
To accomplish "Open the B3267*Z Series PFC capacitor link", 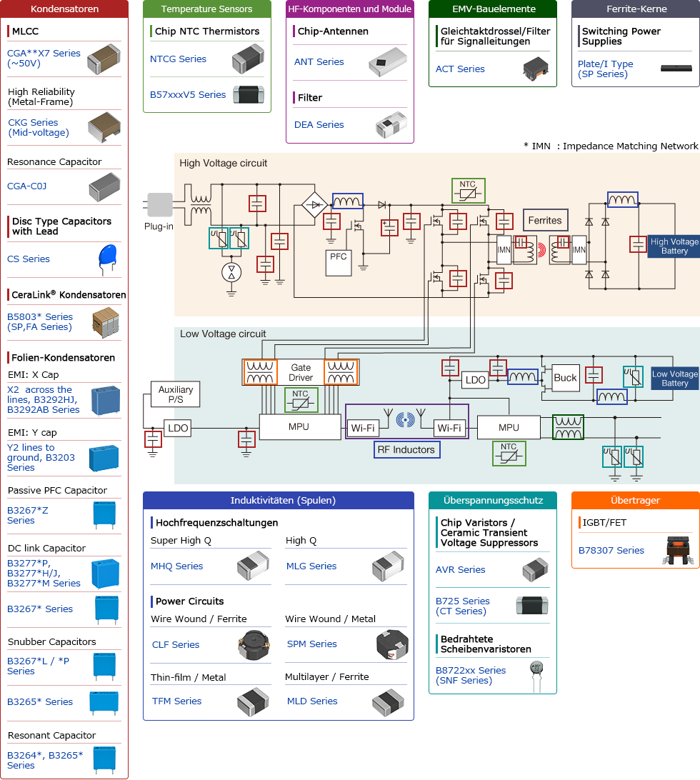I will (28, 516).
